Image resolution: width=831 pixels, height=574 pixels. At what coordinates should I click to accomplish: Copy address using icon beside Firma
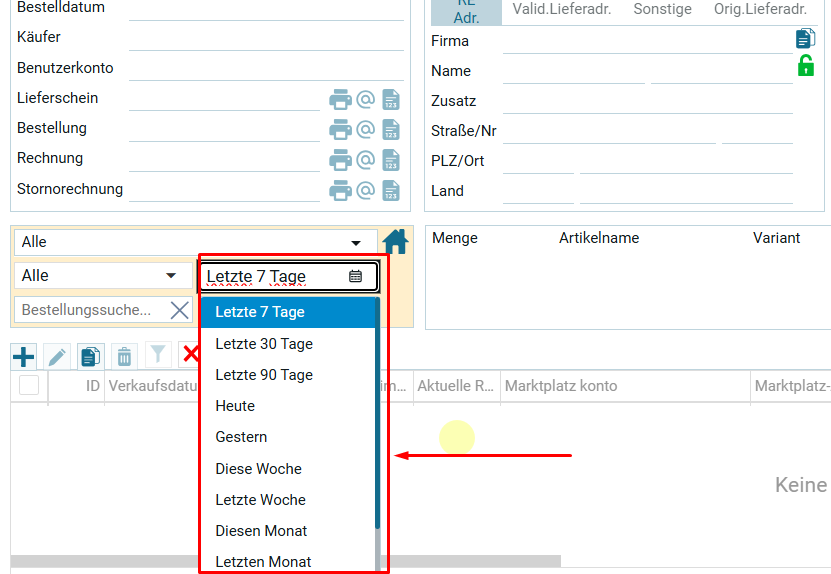point(805,39)
